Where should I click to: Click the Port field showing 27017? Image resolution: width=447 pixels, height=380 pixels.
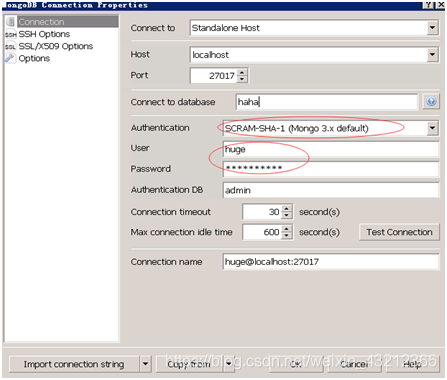214,76
